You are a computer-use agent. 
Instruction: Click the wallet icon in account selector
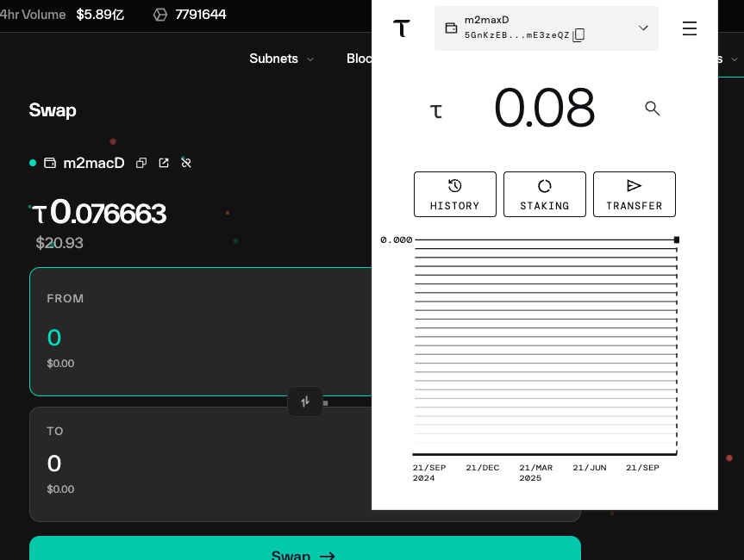coord(451,28)
